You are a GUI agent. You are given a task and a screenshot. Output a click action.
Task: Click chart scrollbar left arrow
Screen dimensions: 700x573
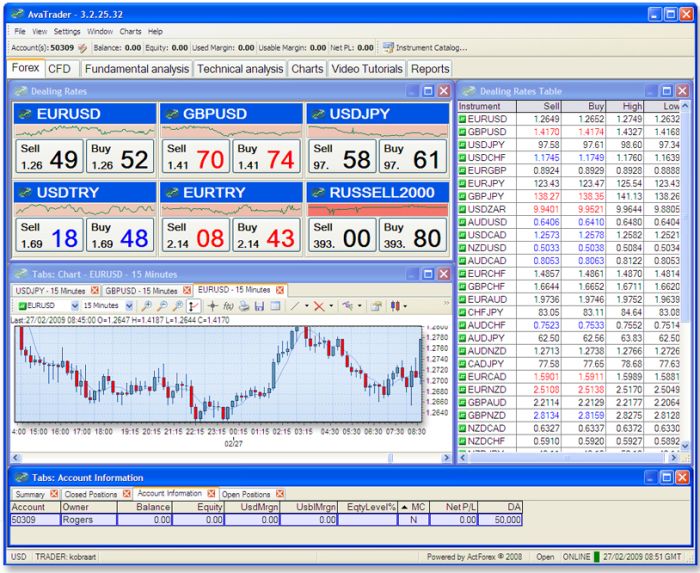16,457
